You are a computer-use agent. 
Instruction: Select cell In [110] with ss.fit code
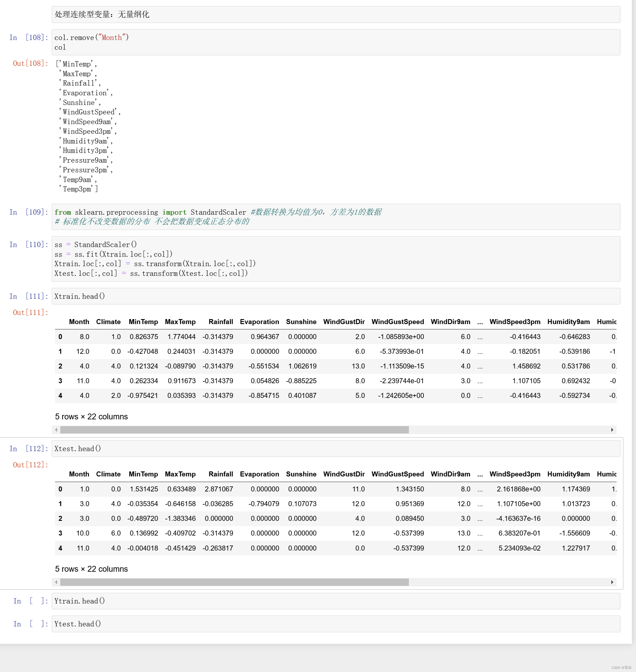(336, 259)
